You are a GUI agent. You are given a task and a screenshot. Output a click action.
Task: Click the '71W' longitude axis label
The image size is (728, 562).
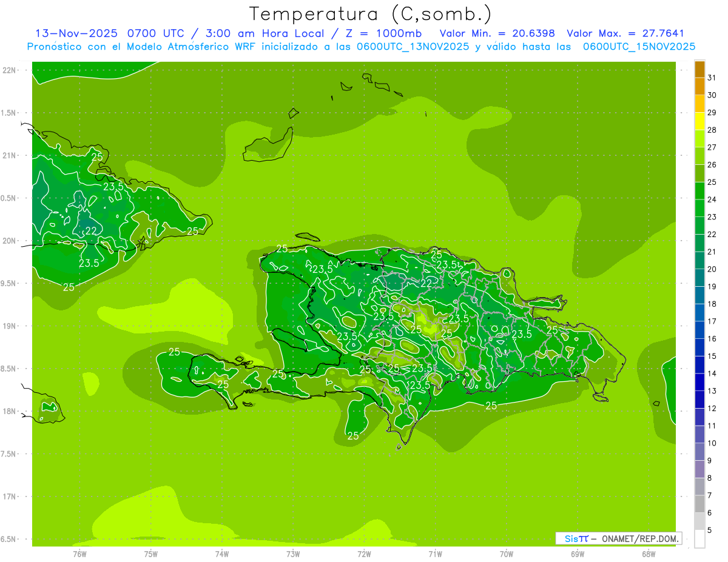click(435, 554)
